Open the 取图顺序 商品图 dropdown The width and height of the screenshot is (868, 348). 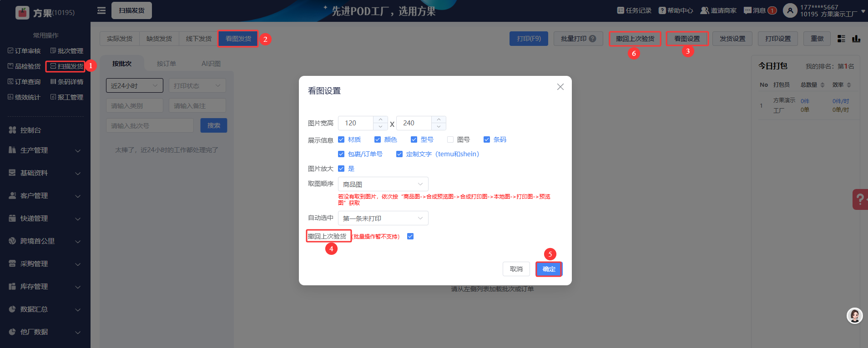pos(383,184)
